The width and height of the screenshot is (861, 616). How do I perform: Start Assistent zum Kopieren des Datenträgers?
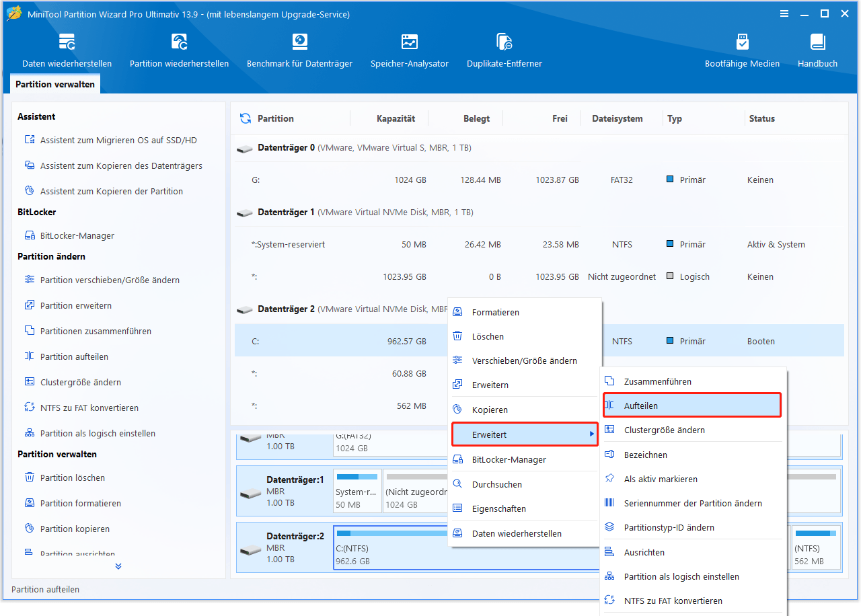114,165
